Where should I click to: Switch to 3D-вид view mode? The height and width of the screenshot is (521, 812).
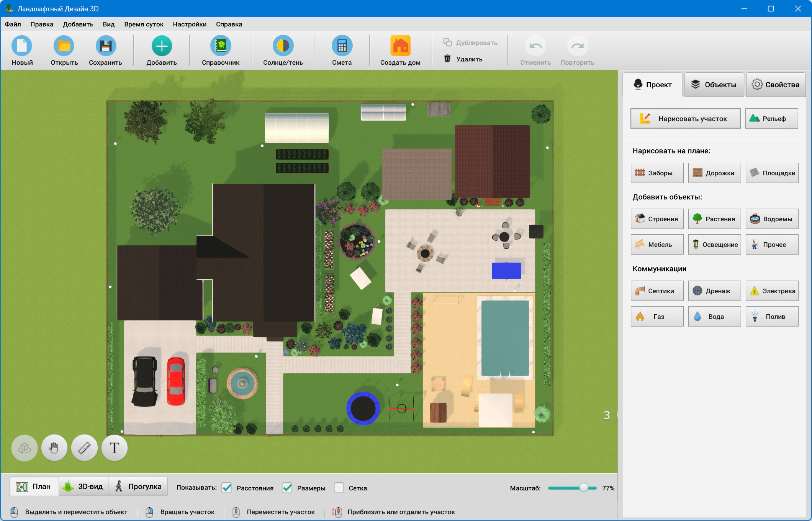83,486
